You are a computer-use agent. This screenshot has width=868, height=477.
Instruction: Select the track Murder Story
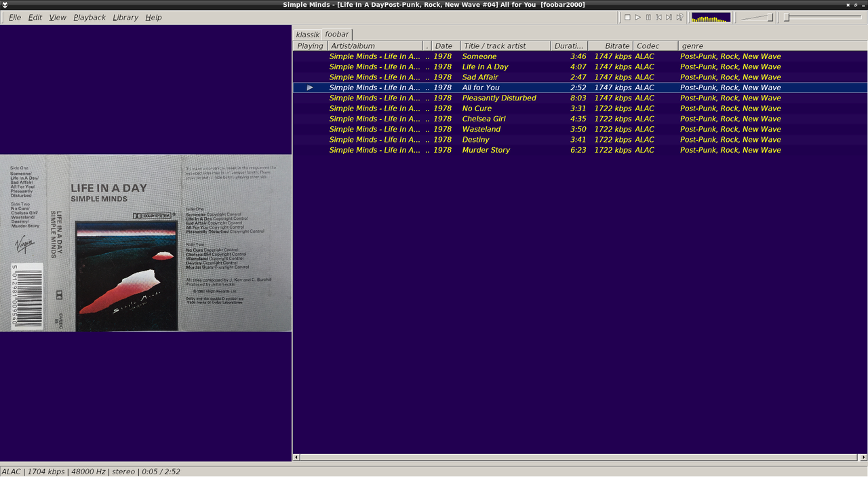click(580, 150)
